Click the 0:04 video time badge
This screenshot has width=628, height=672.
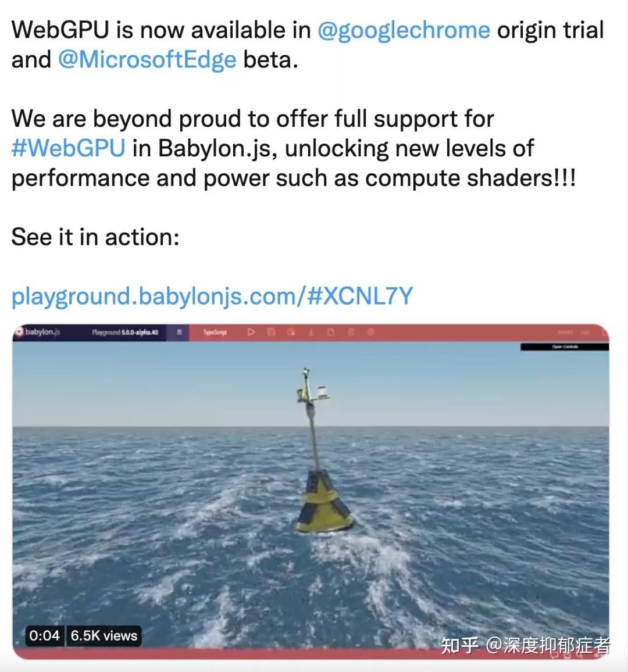44,635
